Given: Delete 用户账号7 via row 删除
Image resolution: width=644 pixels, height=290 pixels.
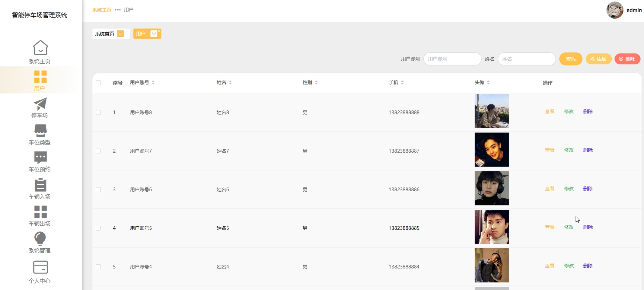Looking at the screenshot, I should [x=588, y=150].
